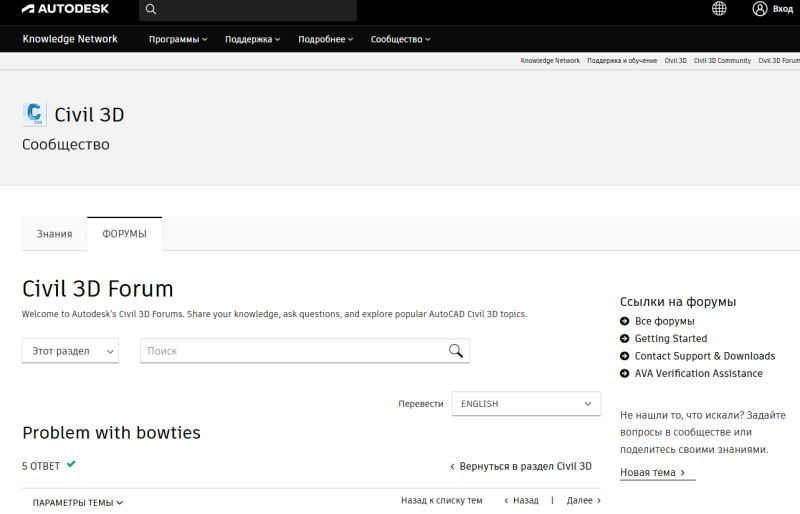Click the Вход sign-in link
The width and height of the screenshot is (800, 514).
point(783,9)
